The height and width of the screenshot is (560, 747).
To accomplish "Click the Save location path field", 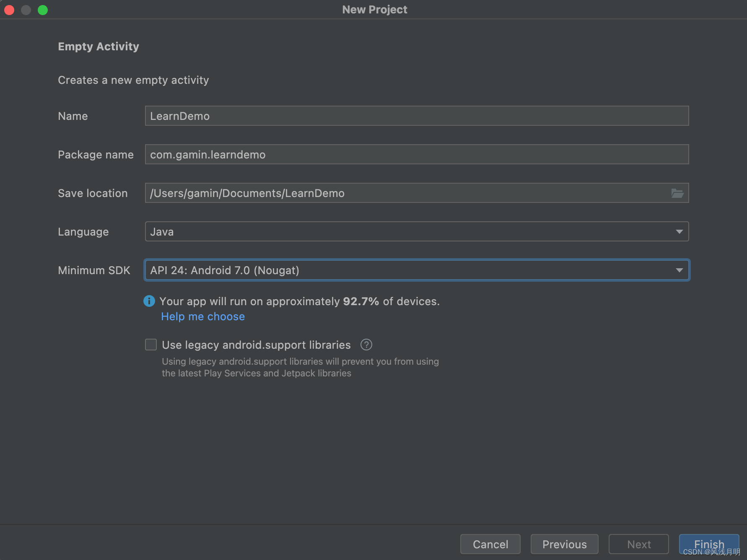I will (x=417, y=193).
